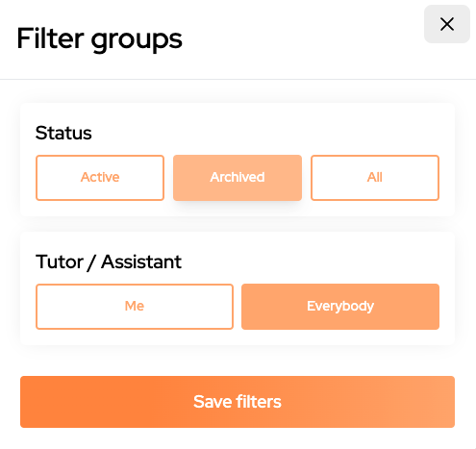Viewport: 476px width, 449px height.
Task: Deselect the highlighted Archived button
Action: coord(238,178)
